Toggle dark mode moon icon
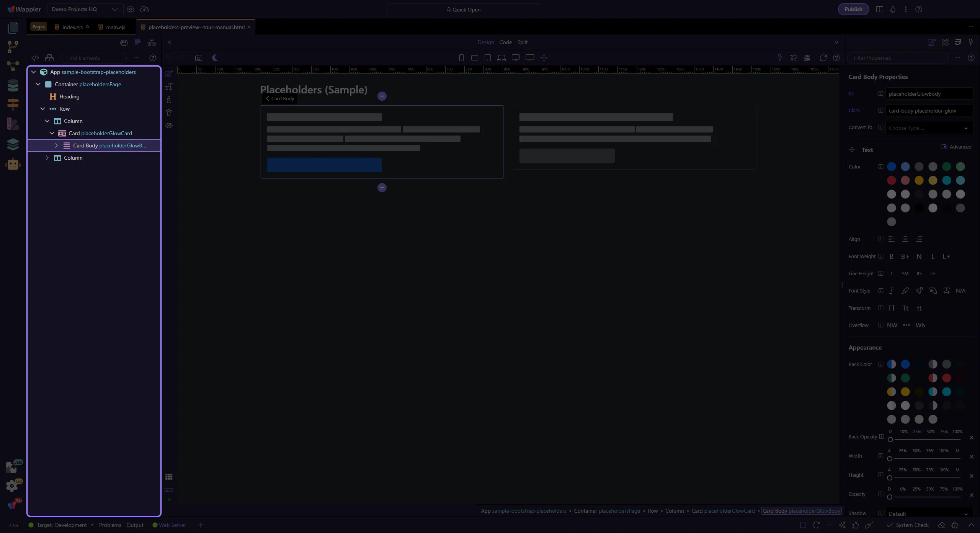Screen dimensions: 980x533 point(215,58)
